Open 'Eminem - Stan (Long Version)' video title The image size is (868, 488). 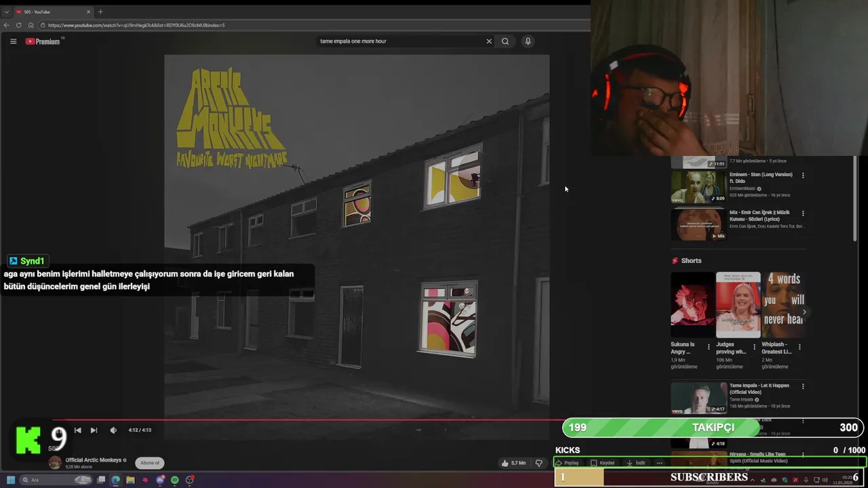[761, 178]
